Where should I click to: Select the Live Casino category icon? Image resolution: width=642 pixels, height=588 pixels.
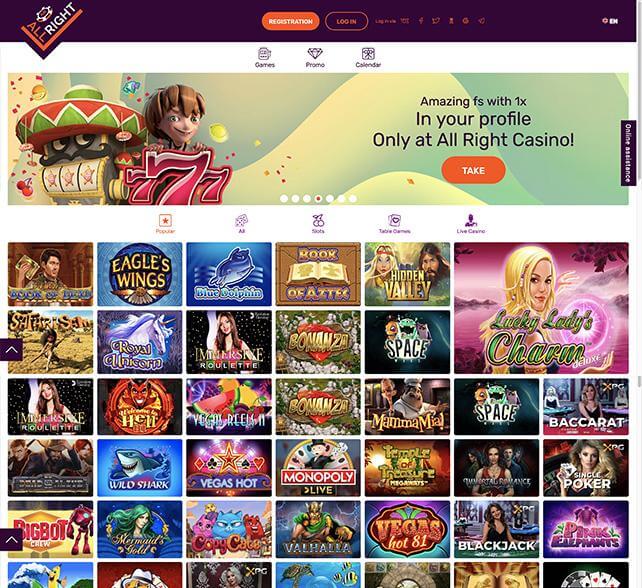click(x=471, y=221)
